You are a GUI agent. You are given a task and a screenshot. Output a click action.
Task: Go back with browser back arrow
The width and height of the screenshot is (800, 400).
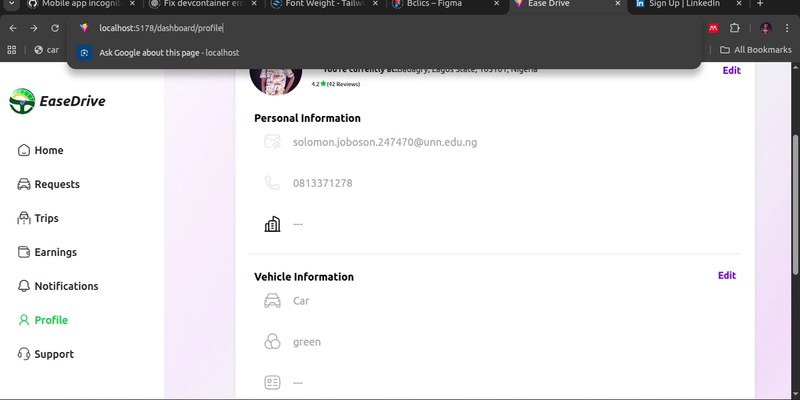pyautogui.click(x=13, y=28)
